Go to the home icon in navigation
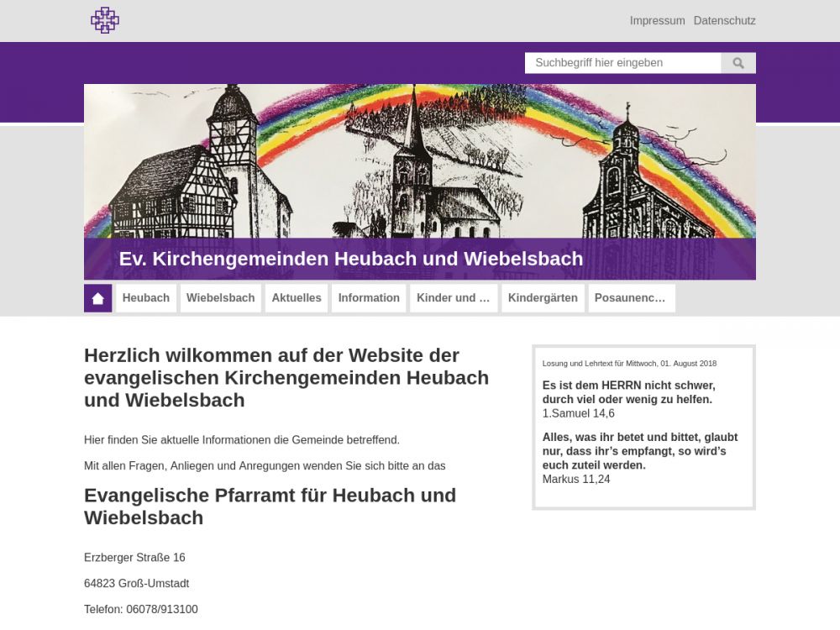Image resolution: width=840 pixels, height=630 pixels. pos(97,298)
